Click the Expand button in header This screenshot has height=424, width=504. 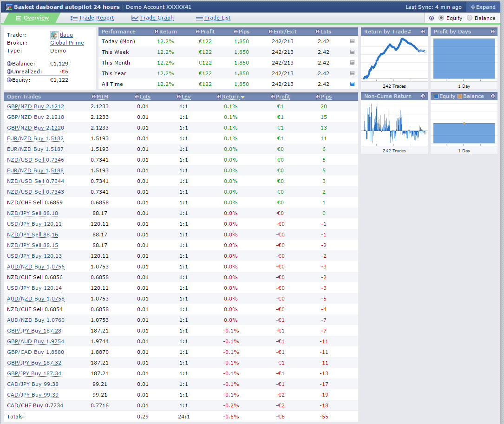[483, 7]
